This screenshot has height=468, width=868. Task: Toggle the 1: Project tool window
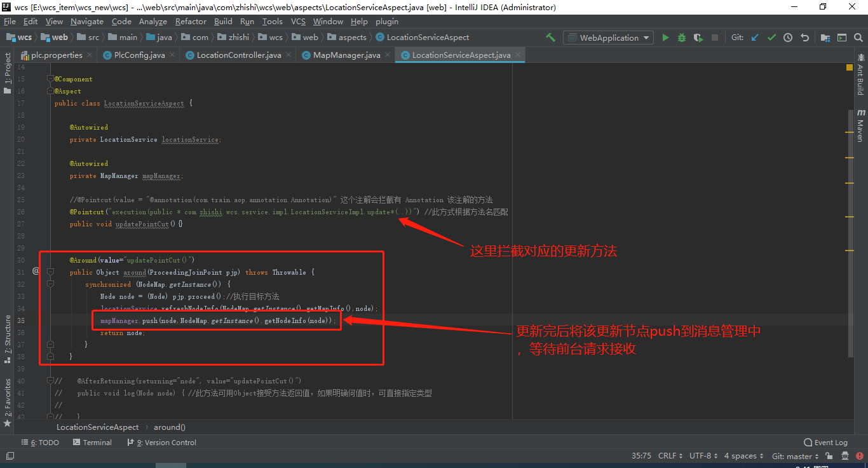coord(8,73)
